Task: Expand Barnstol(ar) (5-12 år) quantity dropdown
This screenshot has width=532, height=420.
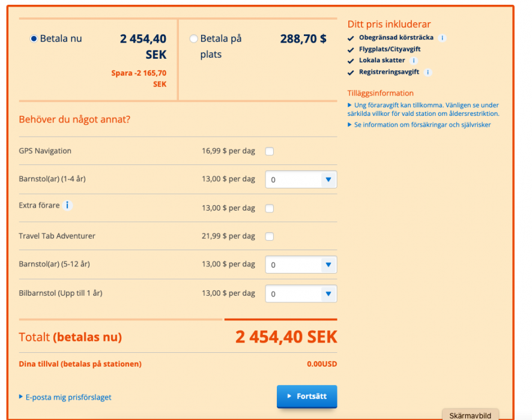Action: click(301, 265)
